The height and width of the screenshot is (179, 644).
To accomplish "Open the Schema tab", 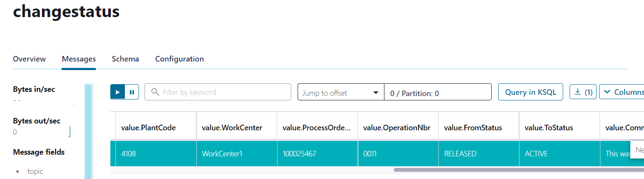I will [125, 59].
